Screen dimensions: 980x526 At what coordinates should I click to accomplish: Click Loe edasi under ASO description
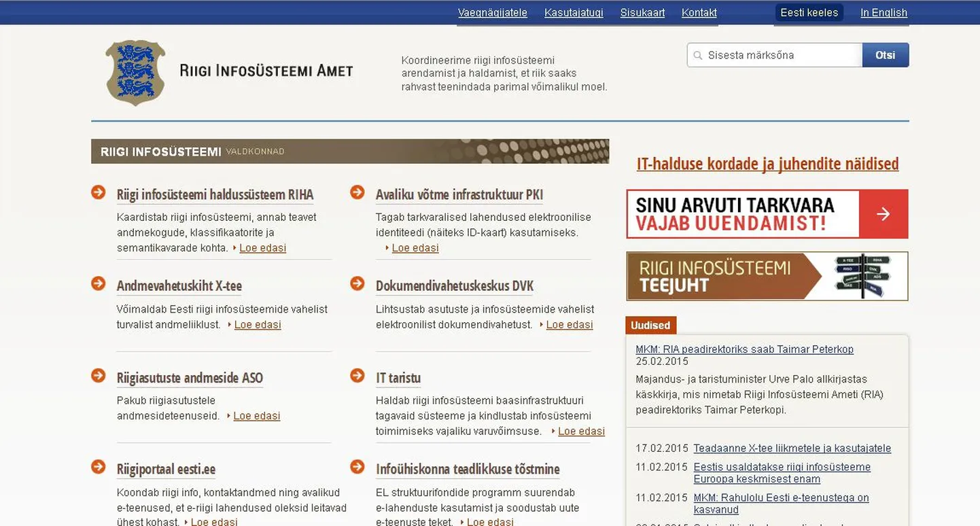[257, 416]
